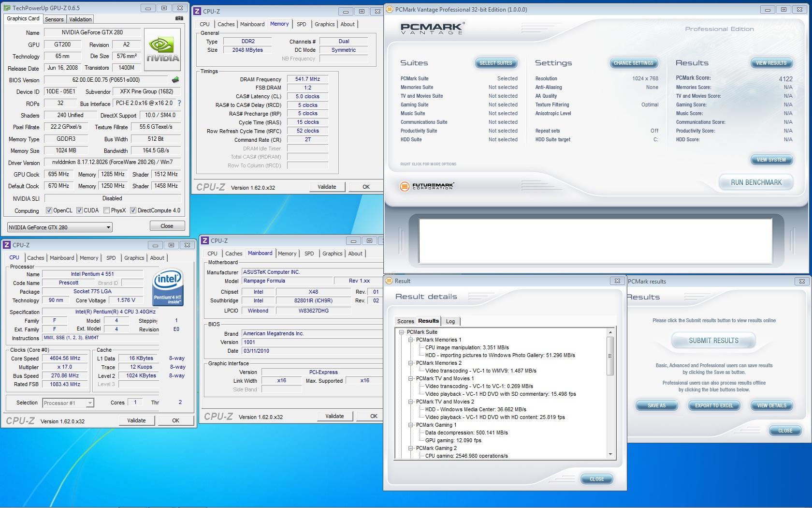Select the Gaming Suite row in Suites
The height and width of the screenshot is (508, 812).
point(459,105)
